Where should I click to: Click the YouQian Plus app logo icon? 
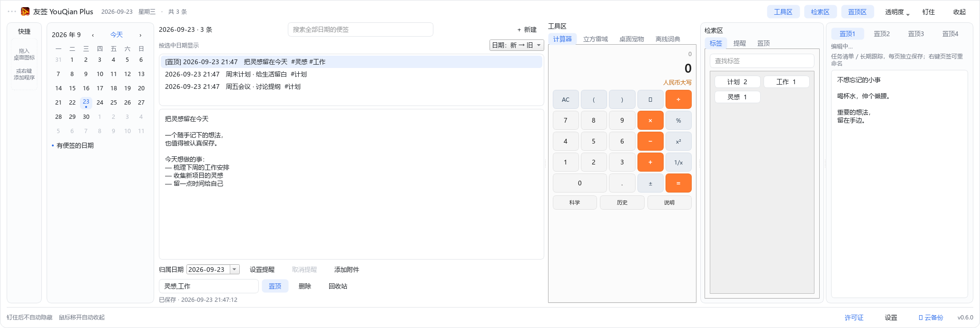point(25,11)
